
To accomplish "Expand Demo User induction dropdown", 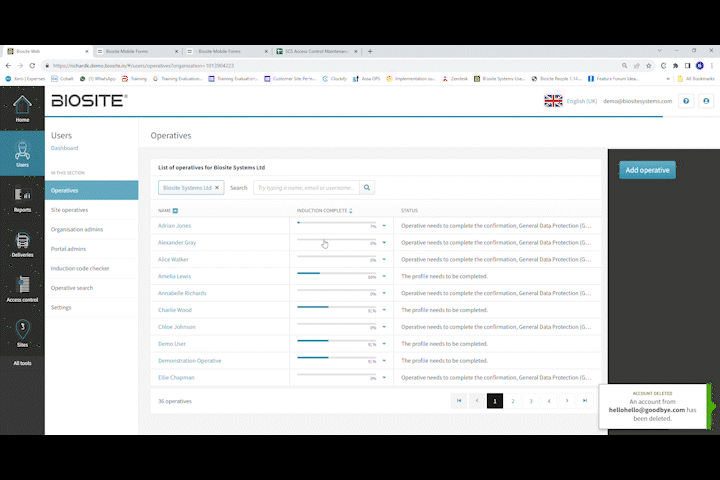I will (384, 344).
